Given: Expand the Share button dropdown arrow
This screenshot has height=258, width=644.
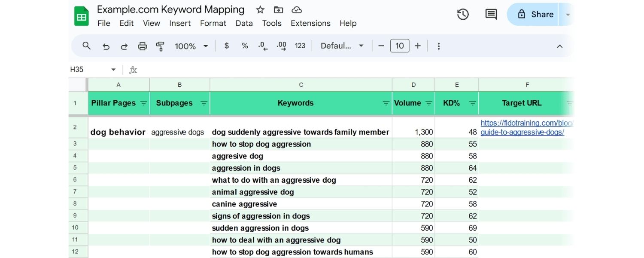Looking at the screenshot, I should tap(568, 14).
